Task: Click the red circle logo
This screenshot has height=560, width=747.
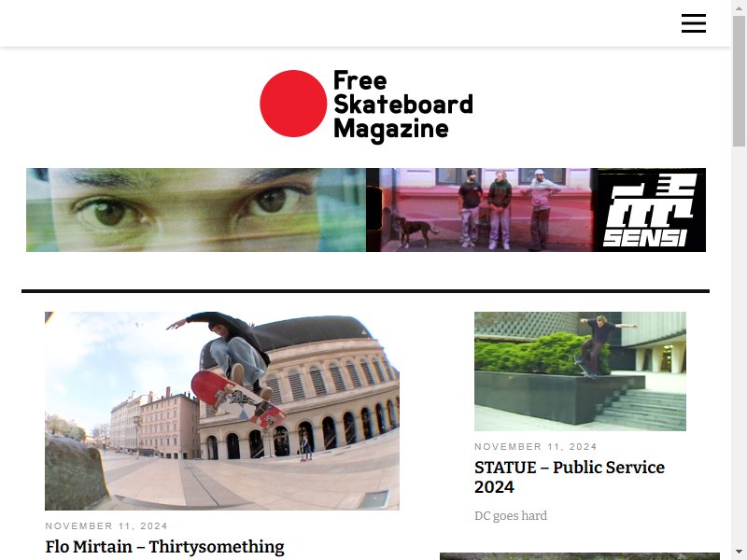Action: tap(293, 104)
